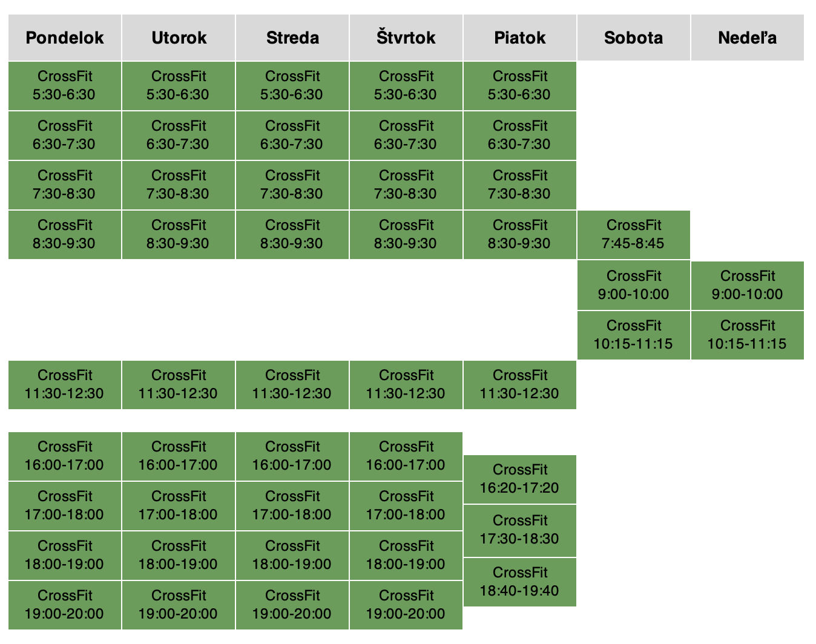The height and width of the screenshot is (644, 816).
Task: Click the Nedeľa day header
Action: pyautogui.click(x=748, y=38)
